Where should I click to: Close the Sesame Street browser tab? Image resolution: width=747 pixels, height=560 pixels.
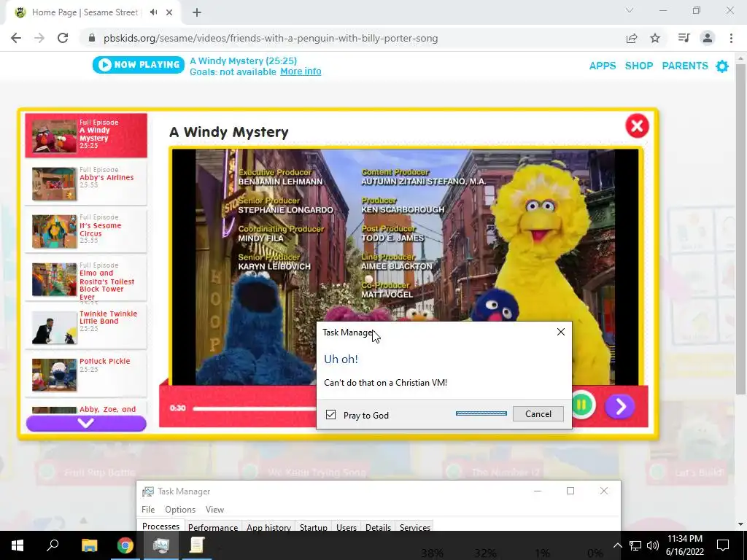[169, 12]
